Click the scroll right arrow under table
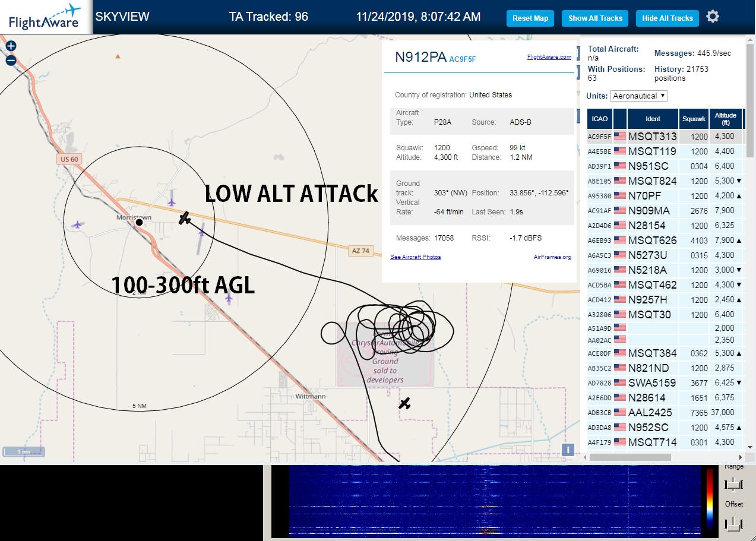This screenshot has width=756, height=541. 741,457
